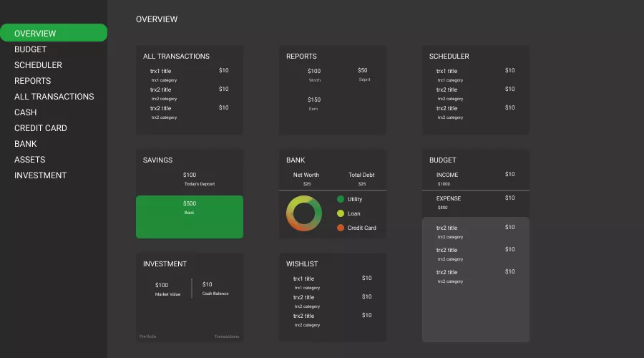Click the INCOME row in Budget card

tap(447, 175)
